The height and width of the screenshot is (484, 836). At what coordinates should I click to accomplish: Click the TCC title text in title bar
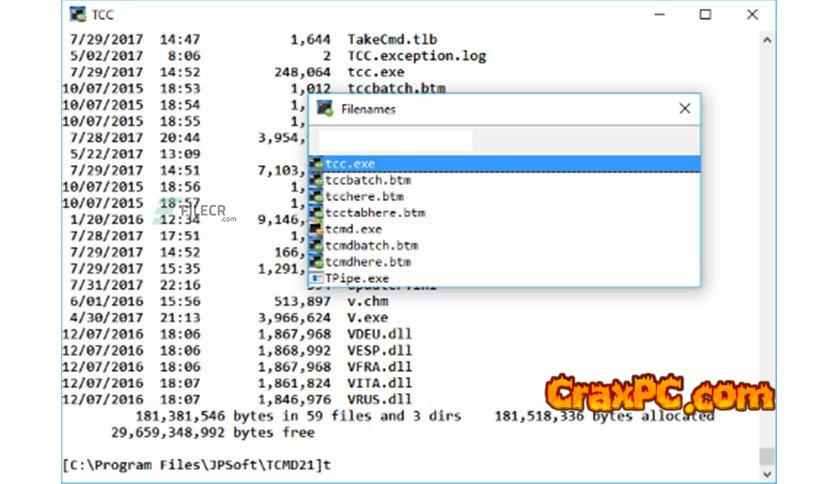click(102, 14)
